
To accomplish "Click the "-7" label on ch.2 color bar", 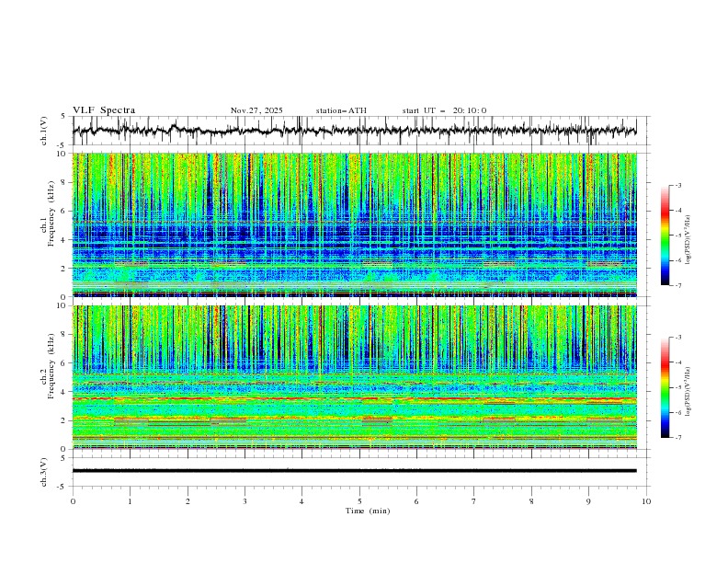I will click(677, 438).
